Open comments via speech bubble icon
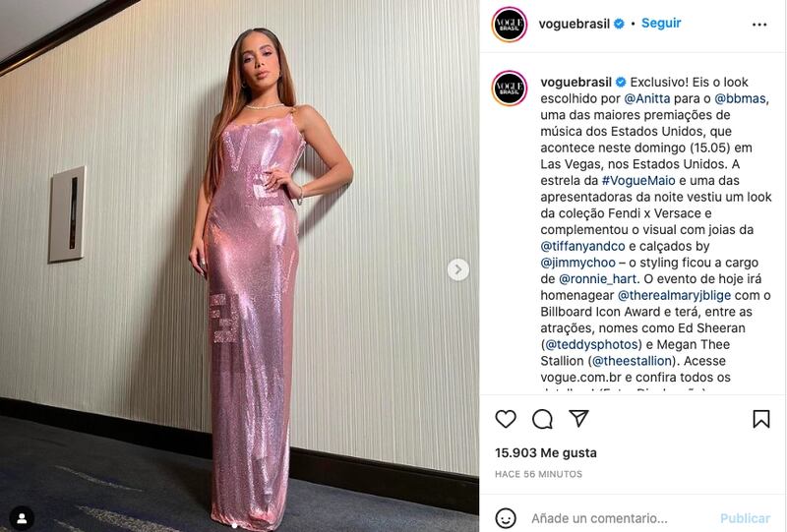 [x=543, y=419]
